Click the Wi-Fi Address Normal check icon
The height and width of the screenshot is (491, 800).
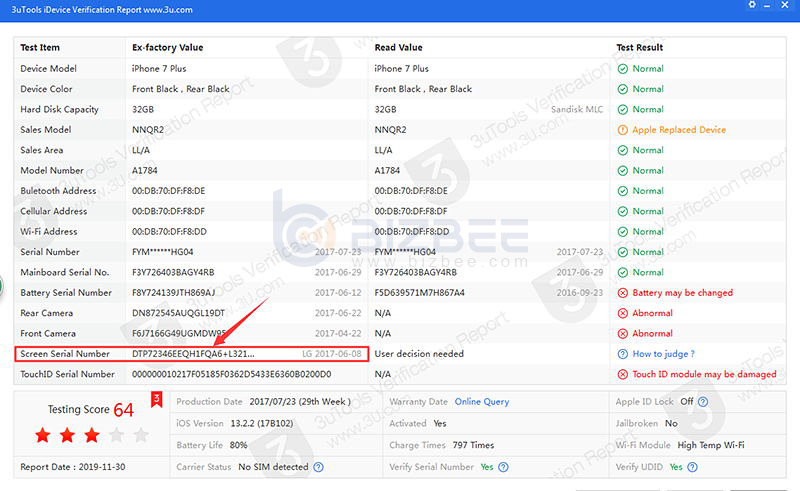click(622, 232)
